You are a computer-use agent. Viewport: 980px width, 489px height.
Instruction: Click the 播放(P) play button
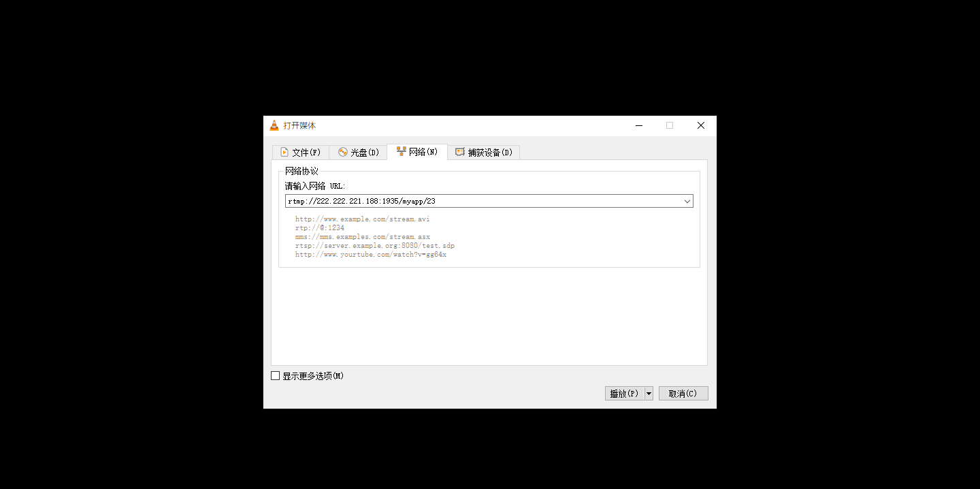(x=623, y=393)
